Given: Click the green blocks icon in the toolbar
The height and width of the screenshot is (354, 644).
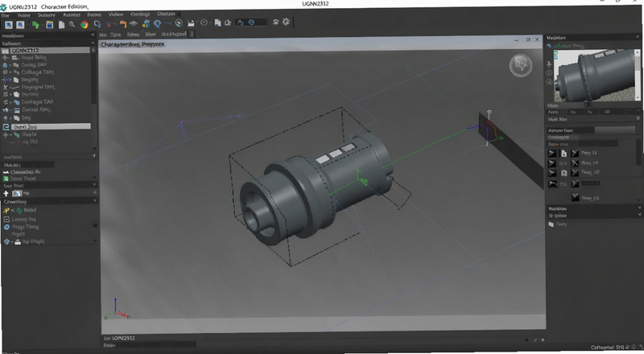Looking at the screenshot, I should click(35, 25).
